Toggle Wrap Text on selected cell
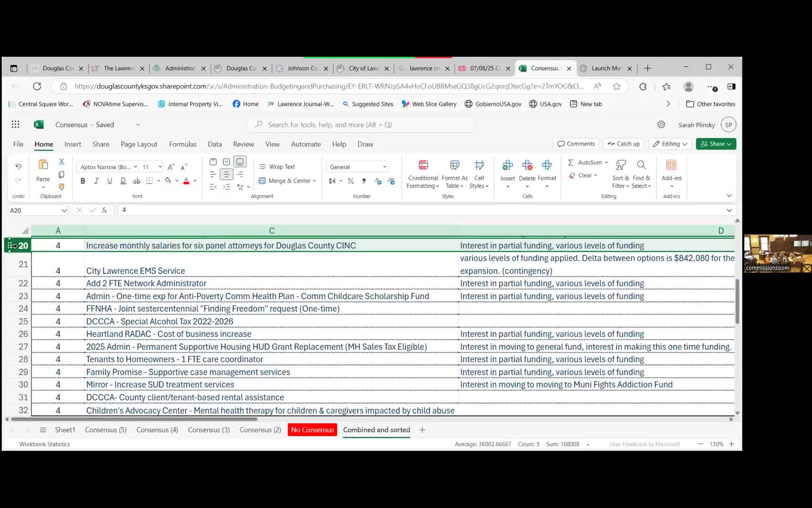Viewport: 812px width, 508px height. 277,167
